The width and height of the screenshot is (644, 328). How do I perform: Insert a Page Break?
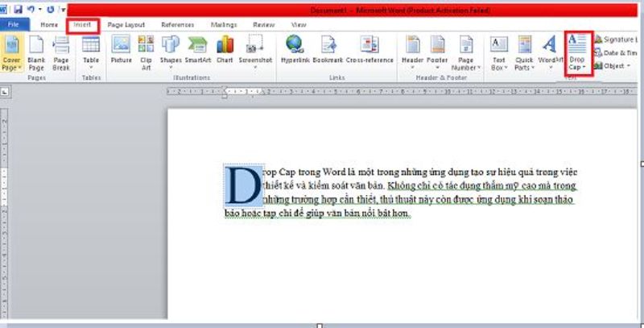(x=61, y=53)
